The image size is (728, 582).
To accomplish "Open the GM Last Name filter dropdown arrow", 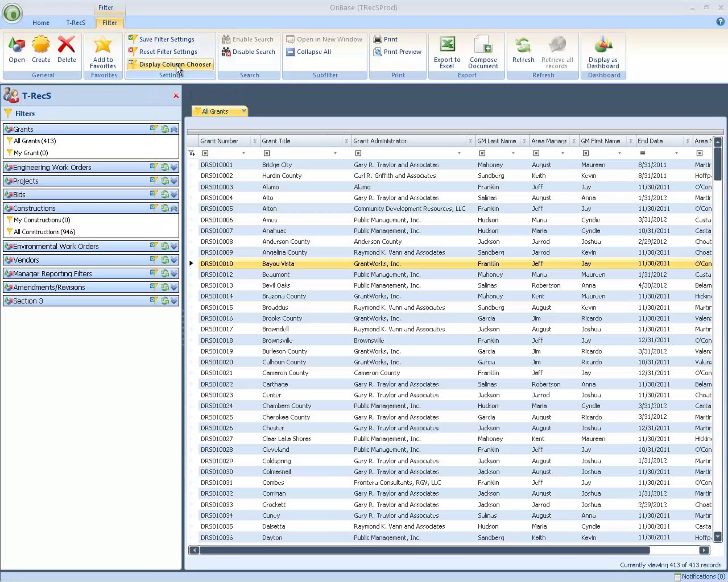I will (513, 153).
